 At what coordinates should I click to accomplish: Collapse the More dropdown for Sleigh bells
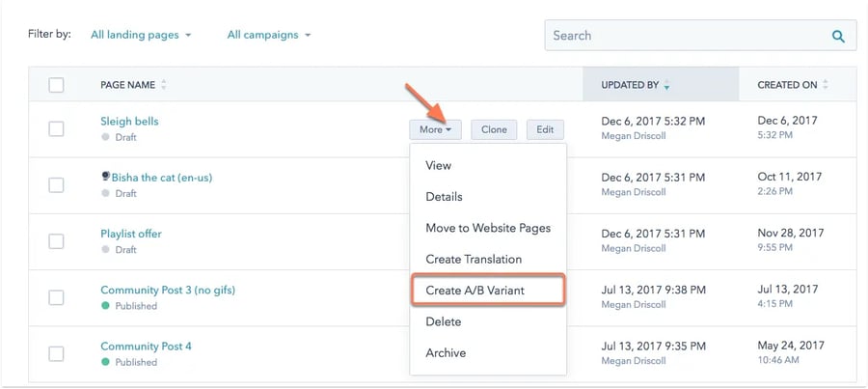tap(436, 129)
